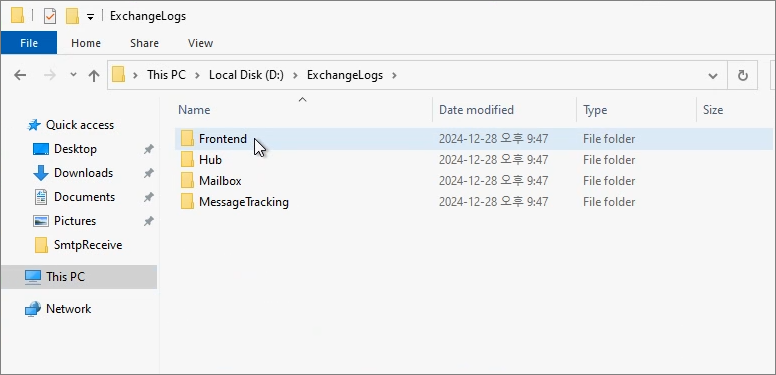Click the date modified of the Hub folder
This screenshot has height=375, width=776.
tap(493, 160)
